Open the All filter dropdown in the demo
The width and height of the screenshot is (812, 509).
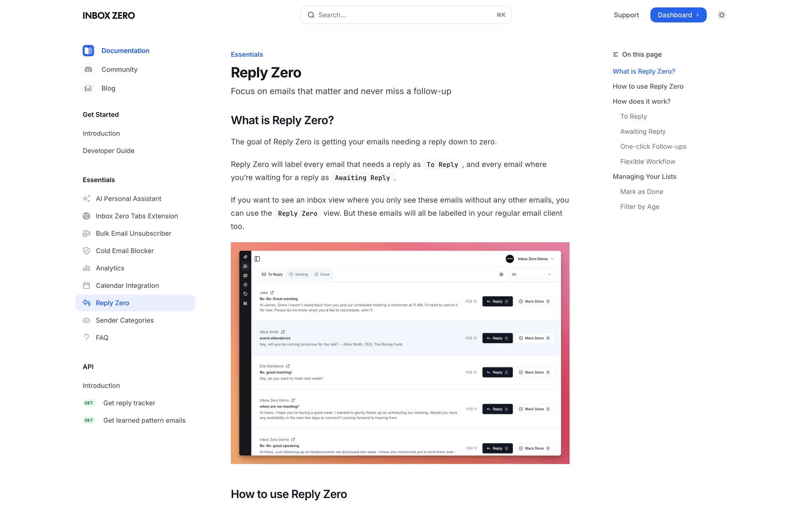click(531, 274)
